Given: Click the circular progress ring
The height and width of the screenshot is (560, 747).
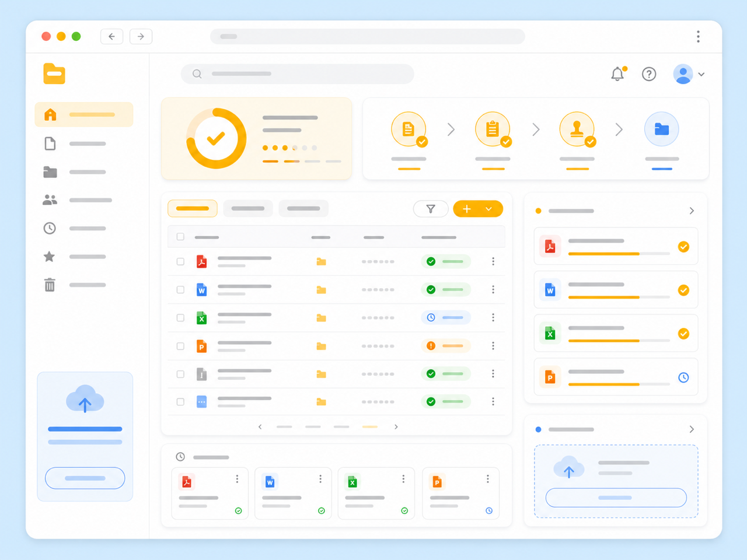Looking at the screenshot, I should coord(216,138).
